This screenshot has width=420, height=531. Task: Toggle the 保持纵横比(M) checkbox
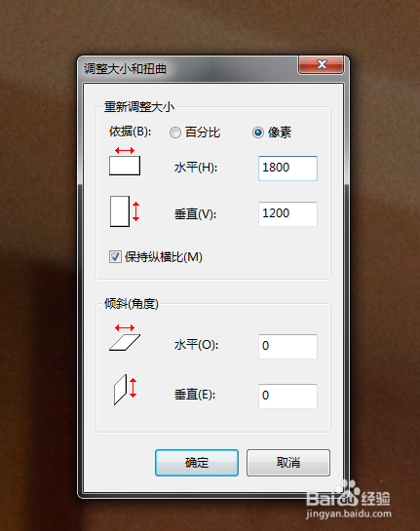click(115, 256)
